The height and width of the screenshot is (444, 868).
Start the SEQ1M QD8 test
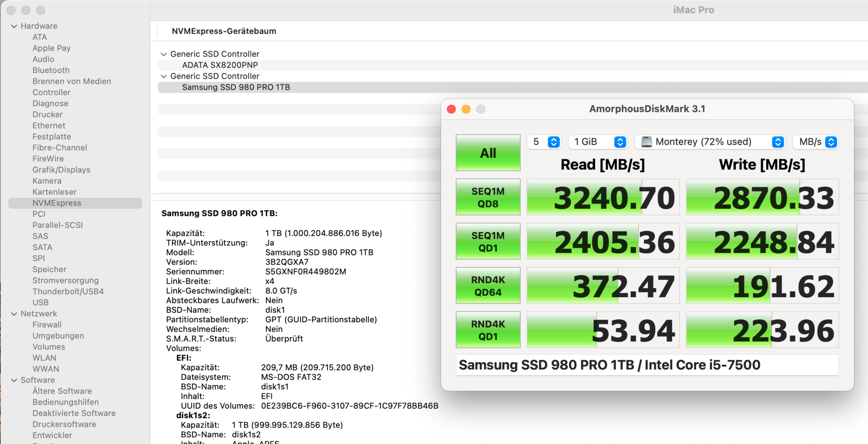(488, 197)
